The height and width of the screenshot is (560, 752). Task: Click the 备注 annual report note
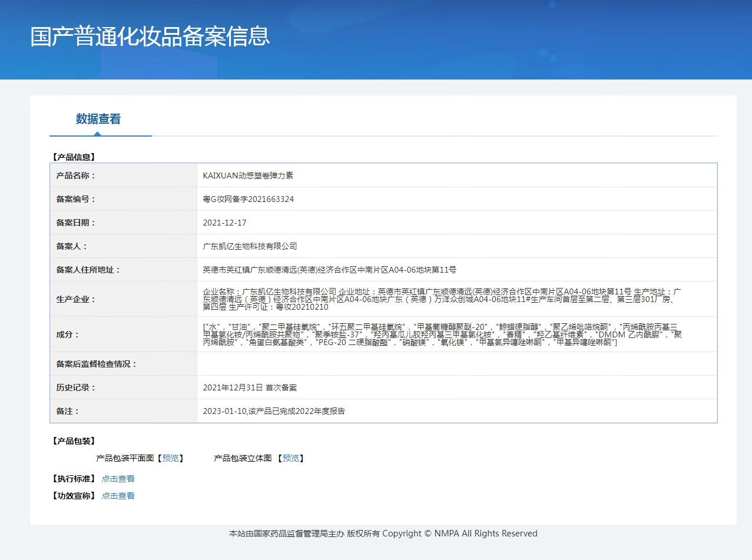[273, 411]
